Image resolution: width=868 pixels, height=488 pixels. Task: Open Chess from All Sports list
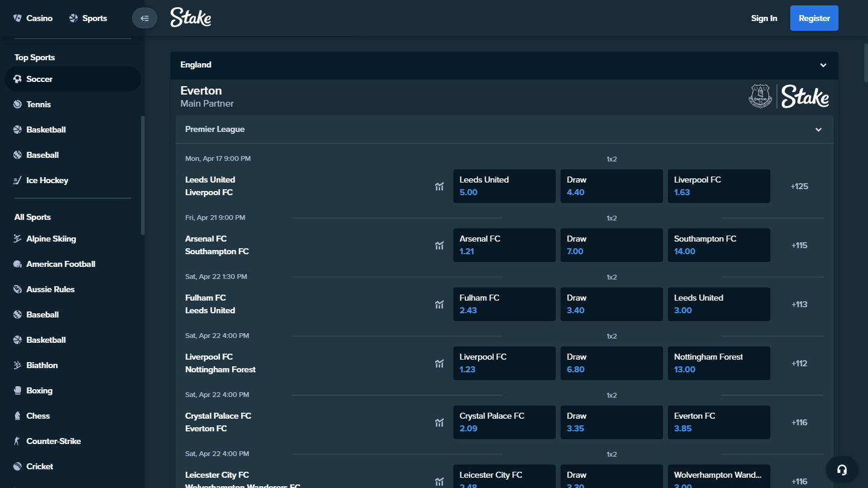(38, 416)
